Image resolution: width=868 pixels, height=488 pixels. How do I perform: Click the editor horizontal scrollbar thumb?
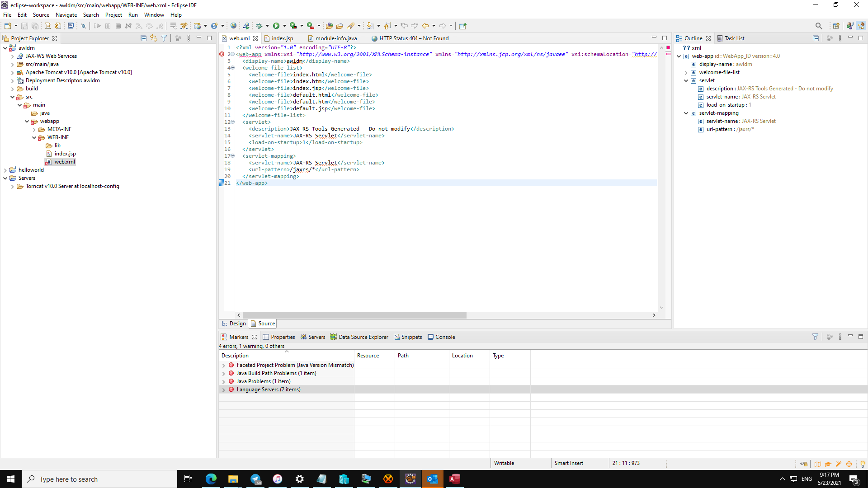354,315
